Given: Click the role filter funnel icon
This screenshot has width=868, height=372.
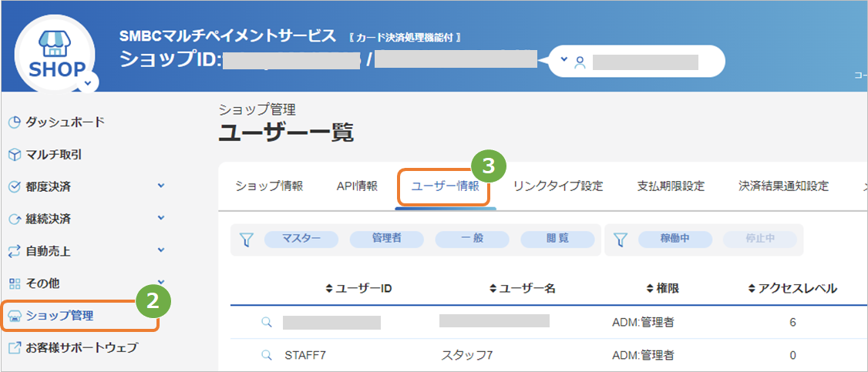Looking at the screenshot, I should [x=247, y=240].
